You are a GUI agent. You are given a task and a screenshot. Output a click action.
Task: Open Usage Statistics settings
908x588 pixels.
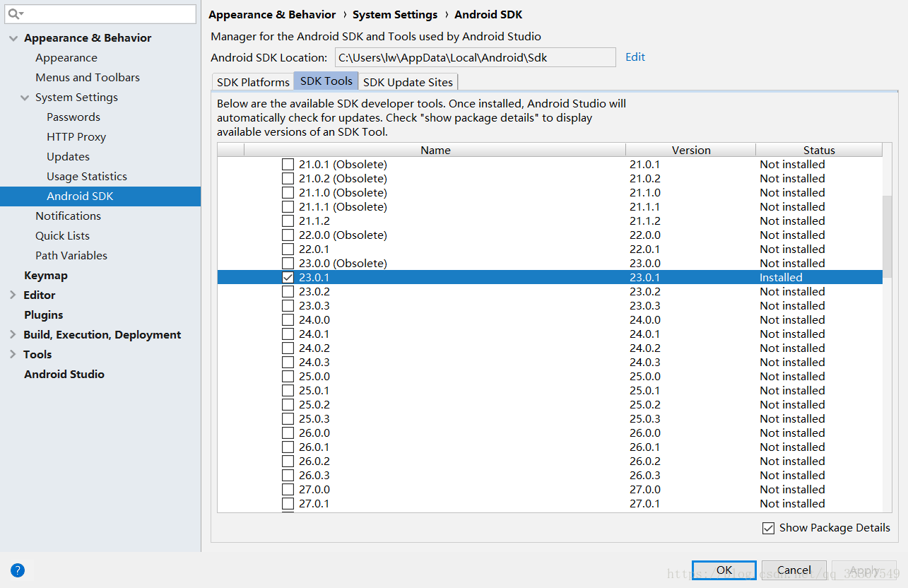click(87, 177)
